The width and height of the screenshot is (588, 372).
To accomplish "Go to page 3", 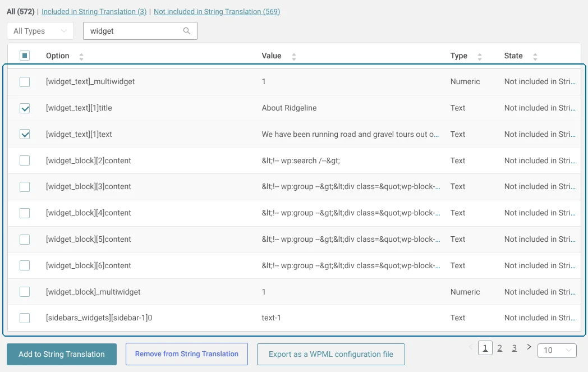I will [514, 348].
